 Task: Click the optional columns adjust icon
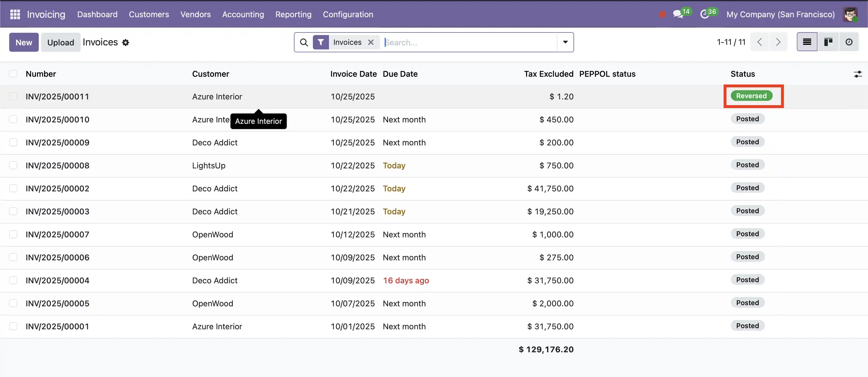(858, 74)
